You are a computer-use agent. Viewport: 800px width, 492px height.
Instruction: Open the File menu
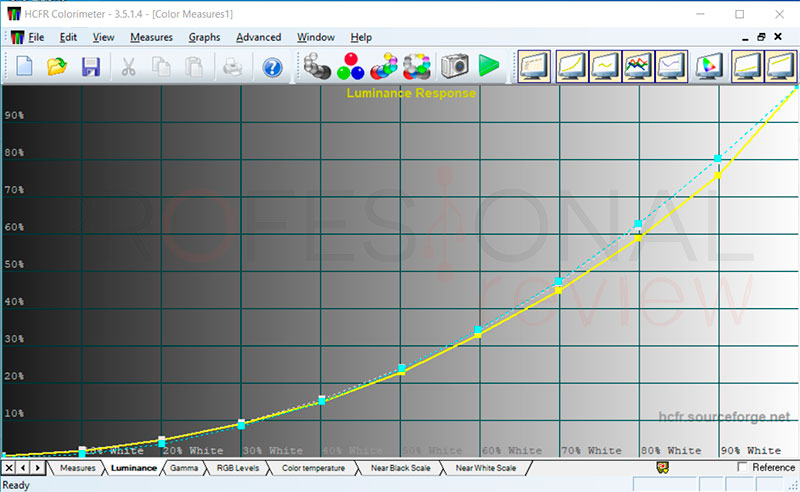click(36, 37)
